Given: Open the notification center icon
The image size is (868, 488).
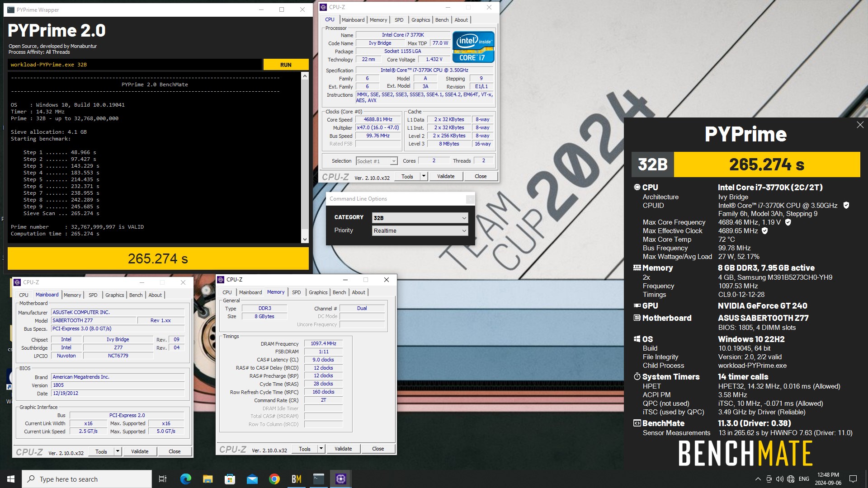Looking at the screenshot, I should tap(853, 479).
